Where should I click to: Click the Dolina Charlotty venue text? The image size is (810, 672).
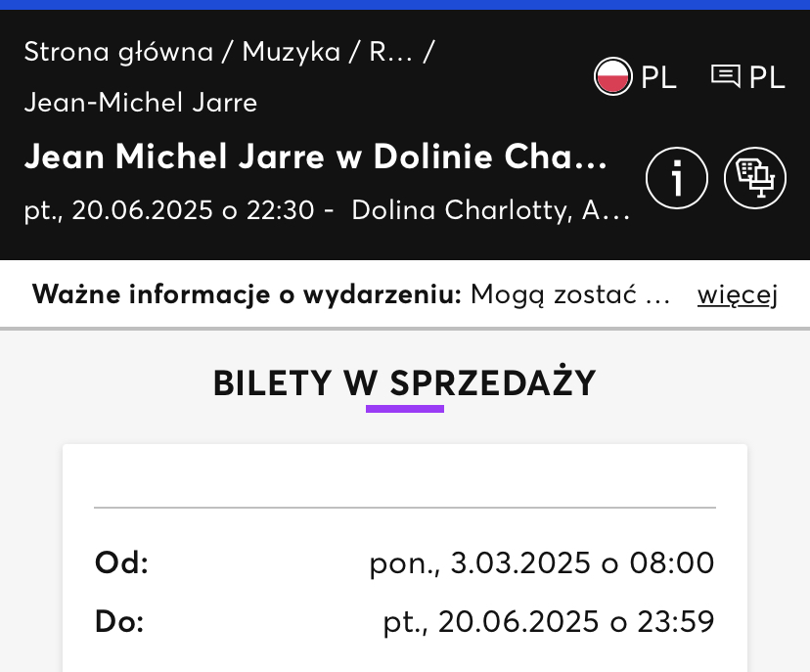[x=490, y=210]
